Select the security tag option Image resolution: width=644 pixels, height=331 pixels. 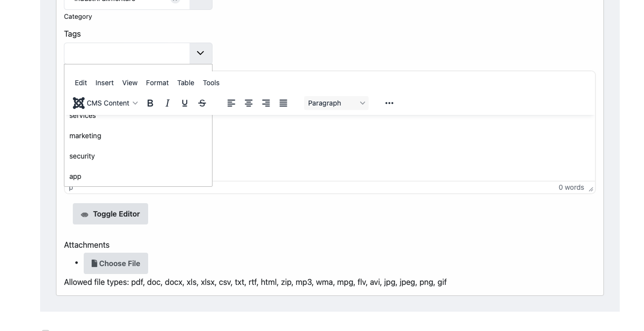pyautogui.click(x=82, y=156)
